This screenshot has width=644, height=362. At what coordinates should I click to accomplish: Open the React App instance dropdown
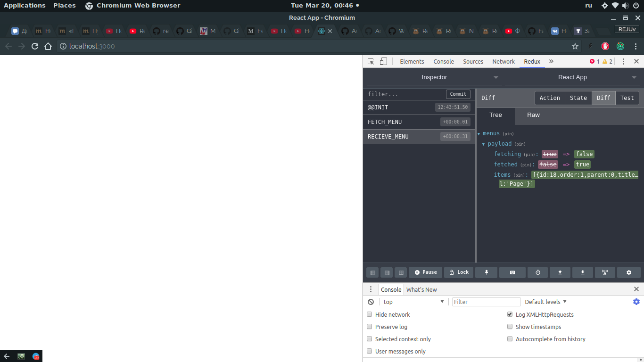point(572,77)
